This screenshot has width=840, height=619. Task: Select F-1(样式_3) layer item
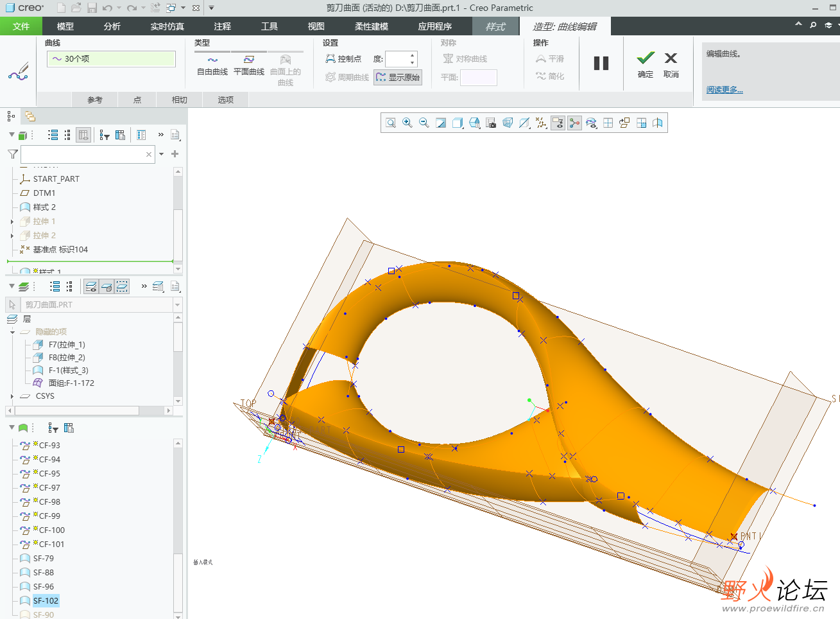click(68, 371)
